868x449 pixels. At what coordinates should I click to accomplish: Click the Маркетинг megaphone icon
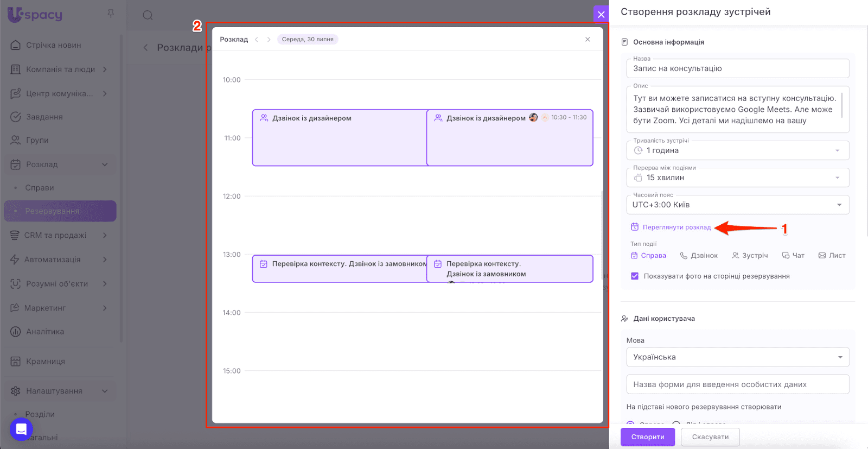(x=15, y=308)
